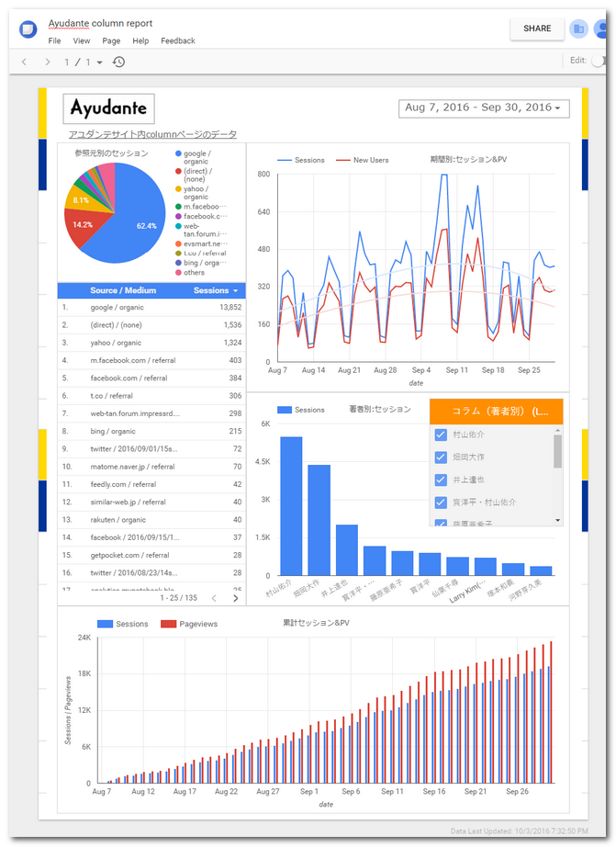This screenshot has height=847, width=616.
Task: Select the bing / organic table row
Action: 151,432
